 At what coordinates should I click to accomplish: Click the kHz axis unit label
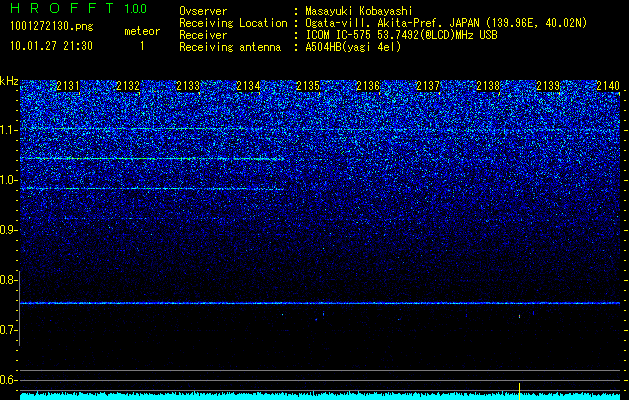click(9, 81)
